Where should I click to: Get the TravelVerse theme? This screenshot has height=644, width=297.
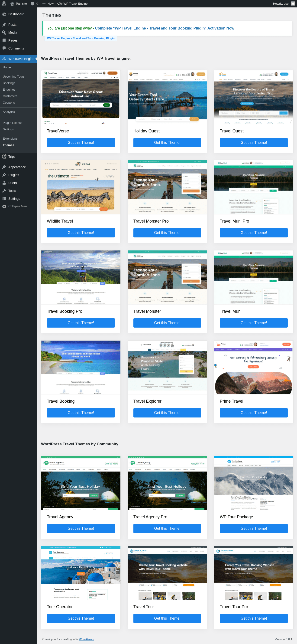pyautogui.click(x=81, y=142)
